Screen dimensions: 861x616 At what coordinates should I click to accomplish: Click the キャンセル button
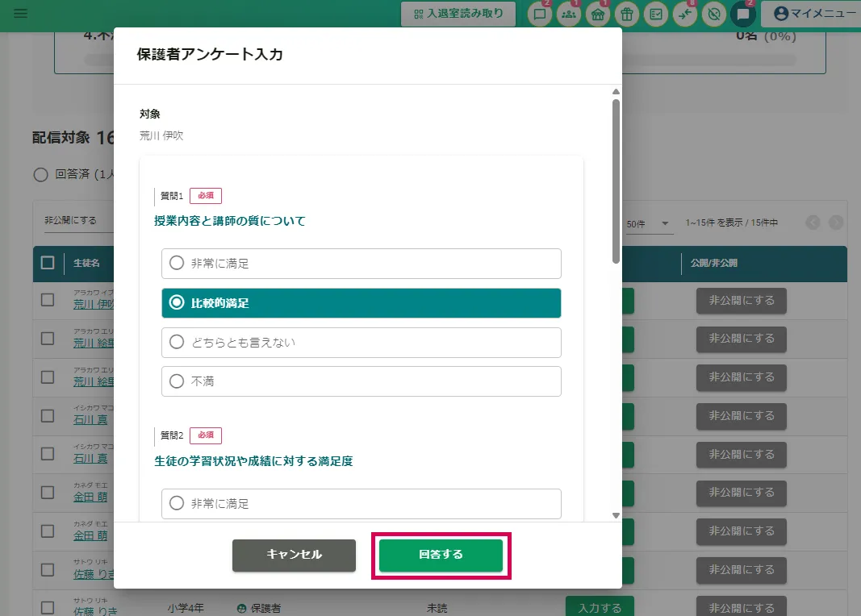[294, 555]
